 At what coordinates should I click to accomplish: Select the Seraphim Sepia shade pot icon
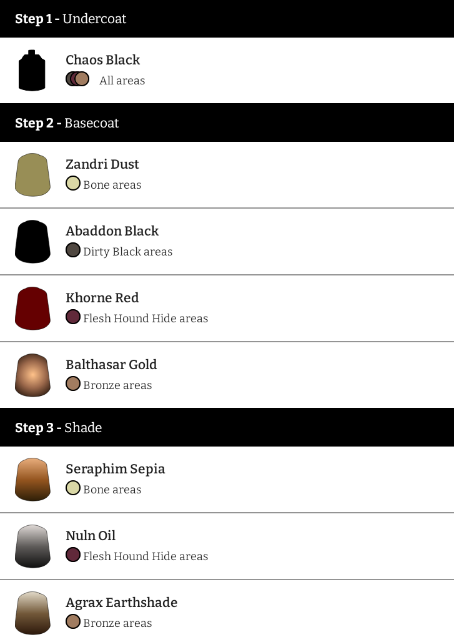pyautogui.click(x=33, y=479)
